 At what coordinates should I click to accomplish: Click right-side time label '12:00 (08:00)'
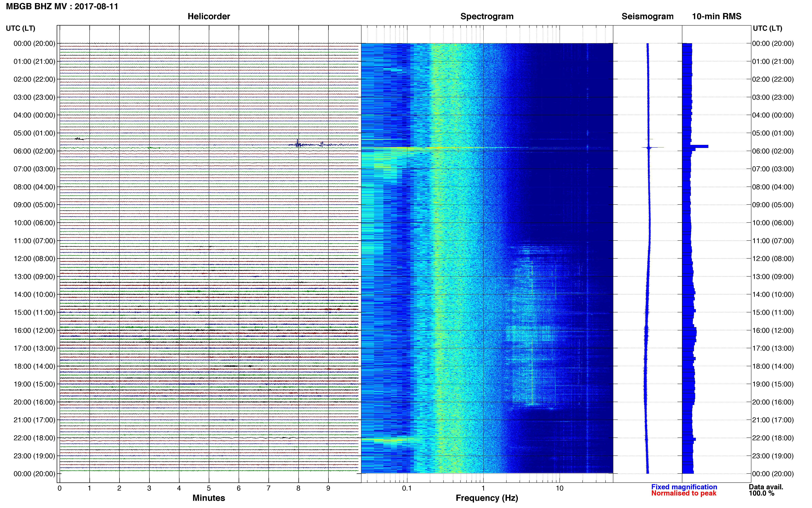[x=773, y=259]
